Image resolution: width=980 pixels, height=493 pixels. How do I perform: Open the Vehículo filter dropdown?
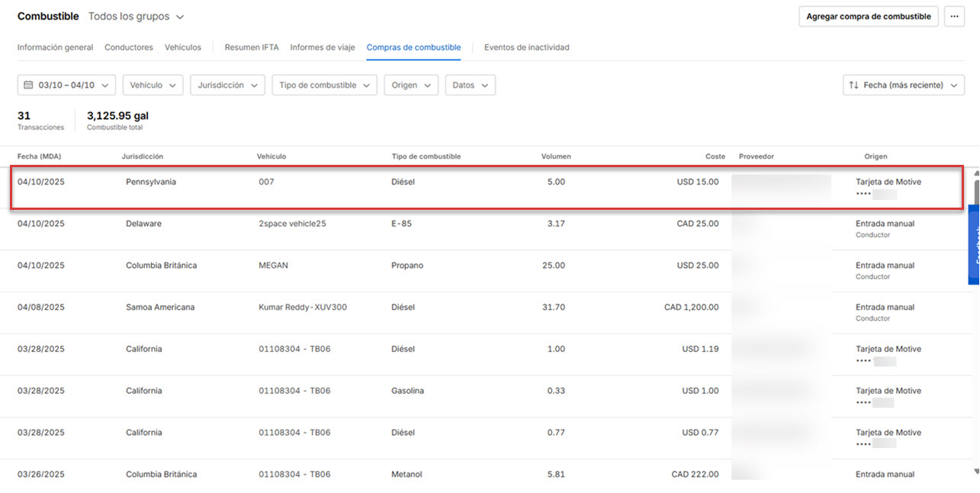pos(153,85)
